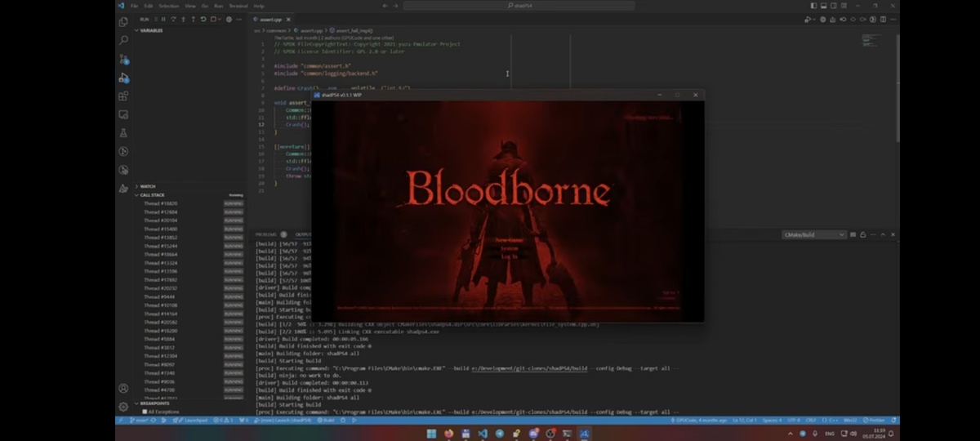Open the View menu
This screenshot has height=441, width=980.
[190, 6]
